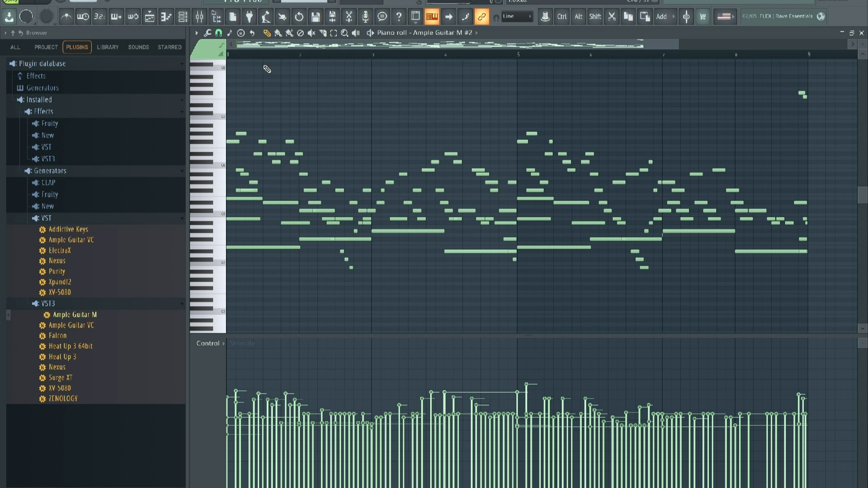Select the Draw pencil tool in piano roll
Viewport: 868px width, 488px height.
pyautogui.click(x=267, y=33)
